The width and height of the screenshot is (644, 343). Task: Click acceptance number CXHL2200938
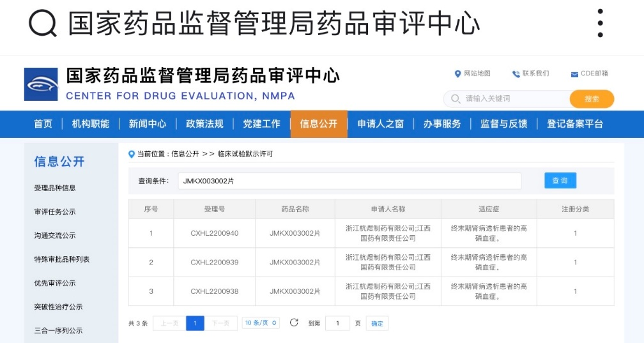[215, 291]
